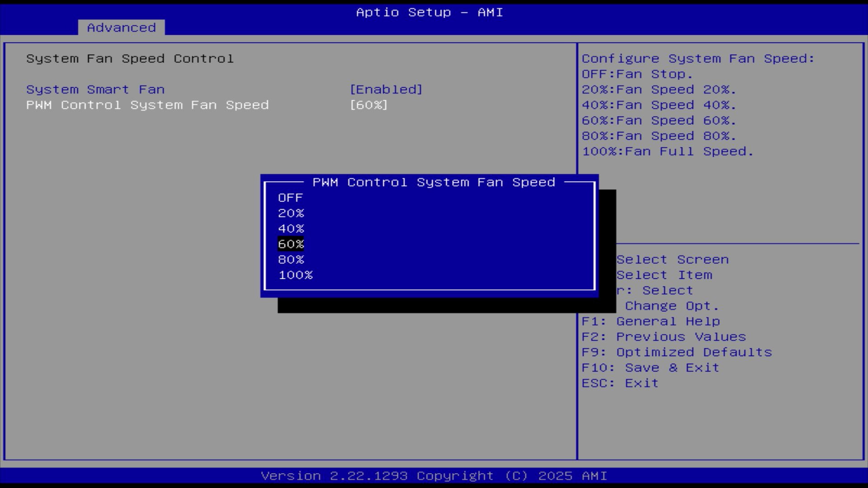868x488 pixels.
Task: Click F1: General Help hint
Action: [x=651, y=321]
